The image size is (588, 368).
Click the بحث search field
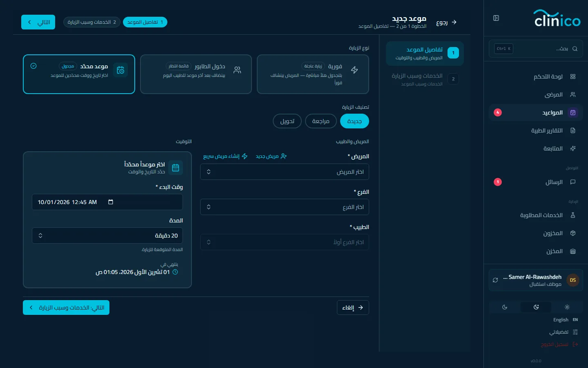[x=536, y=49]
